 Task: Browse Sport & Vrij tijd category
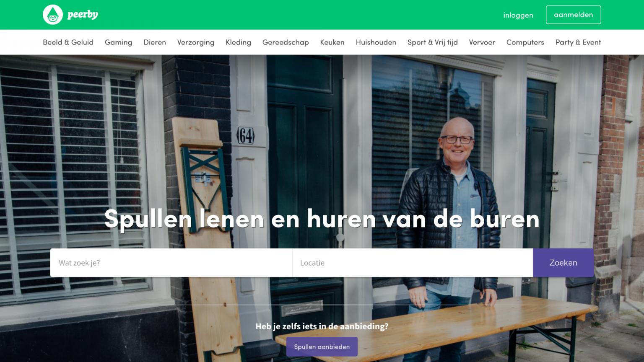pyautogui.click(x=433, y=42)
